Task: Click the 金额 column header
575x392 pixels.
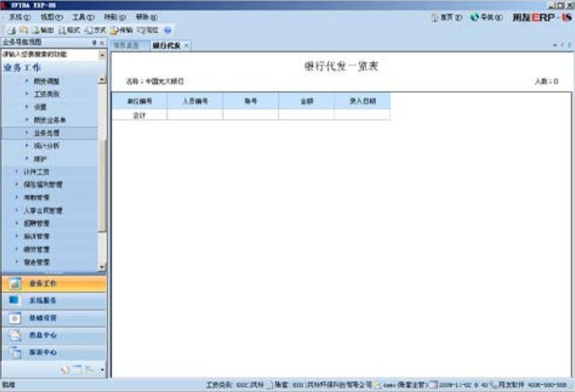Action: tap(307, 101)
